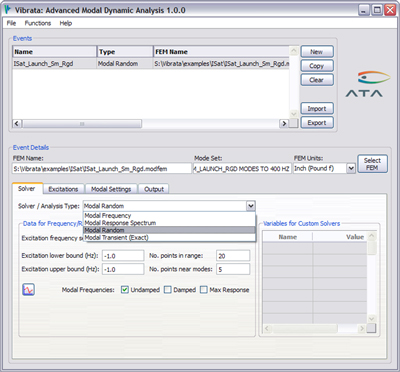Screen dimensions: 400x372
Task: Open the Output tab
Action: [154, 189]
